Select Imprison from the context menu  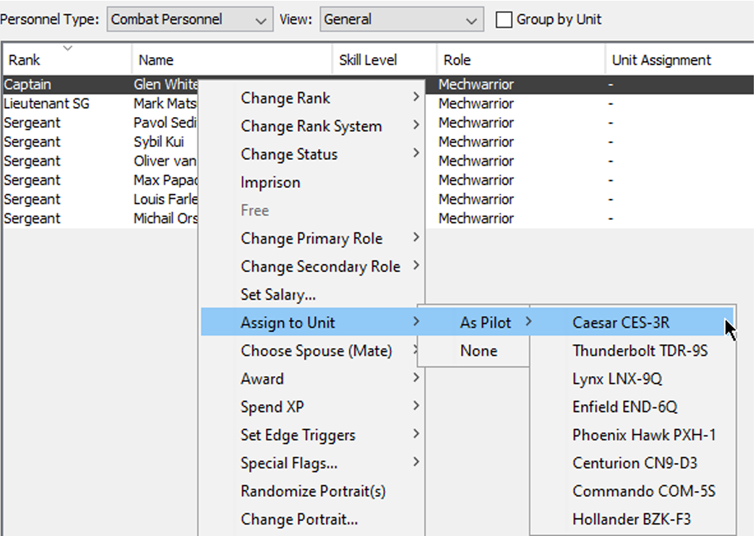(270, 183)
